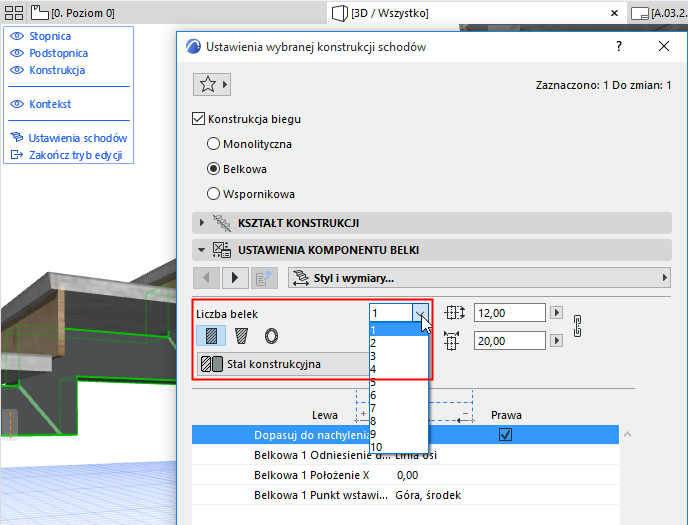Toggle Kontekst visibility eye icon
Screen dimensions: 688x525
(x=17, y=104)
